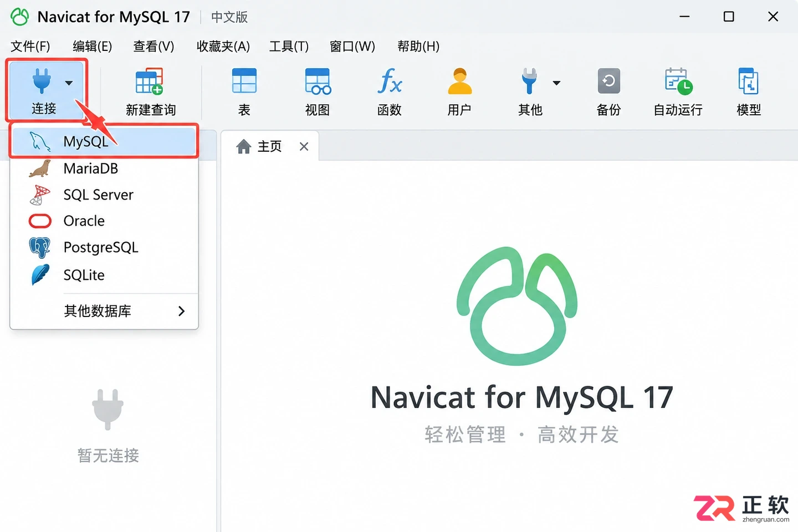The height and width of the screenshot is (532, 798).
Task: Click the 连接 plug icon in toolbar
Action: tap(42, 81)
